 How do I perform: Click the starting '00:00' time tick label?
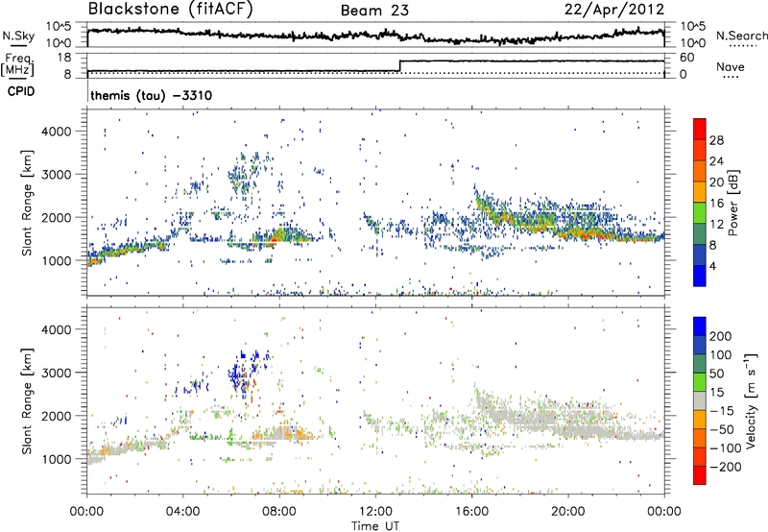tap(86, 512)
